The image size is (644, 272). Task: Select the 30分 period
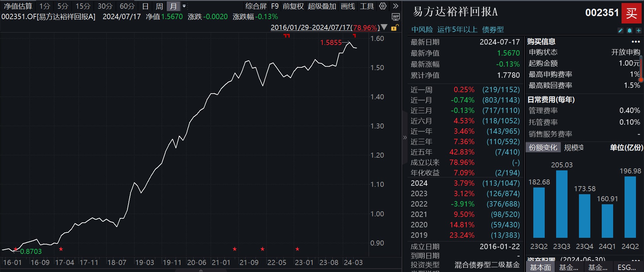tap(105, 6)
